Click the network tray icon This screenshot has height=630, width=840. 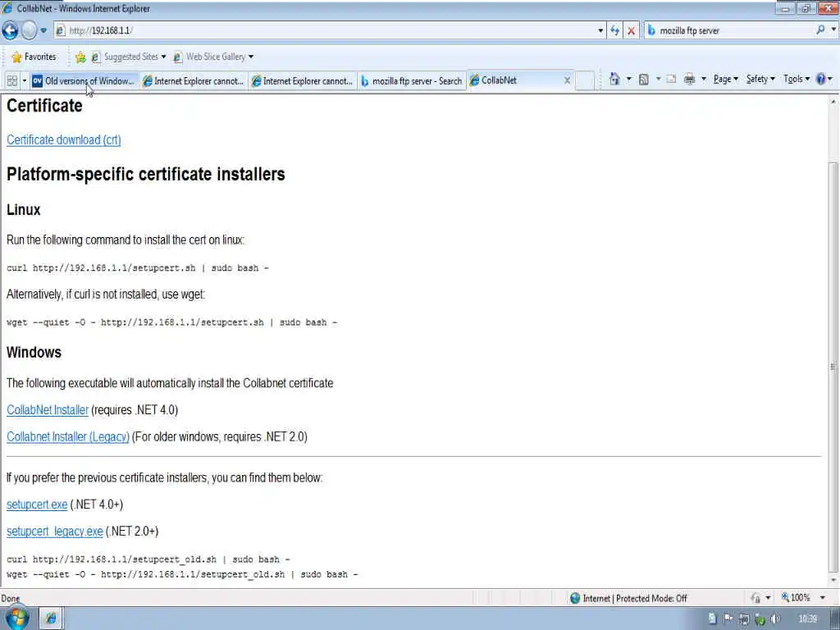coord(743,619)
